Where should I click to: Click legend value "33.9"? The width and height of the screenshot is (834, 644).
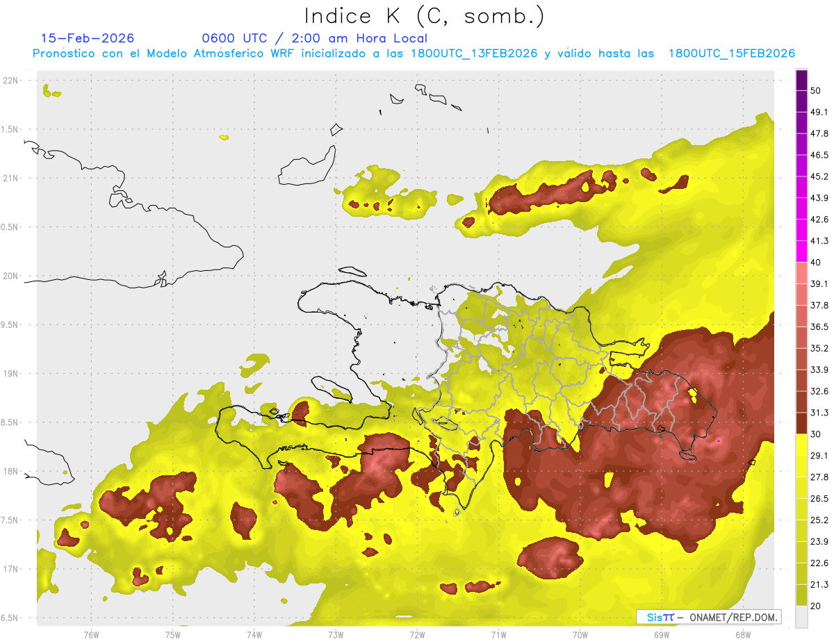(819, 370)
